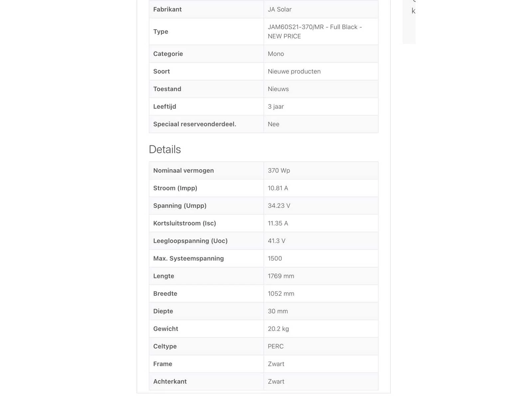This screenshot has height=399, width=532.
Task: Click the Breedte 1052 mm value
Action: click(x=281, y=294)
